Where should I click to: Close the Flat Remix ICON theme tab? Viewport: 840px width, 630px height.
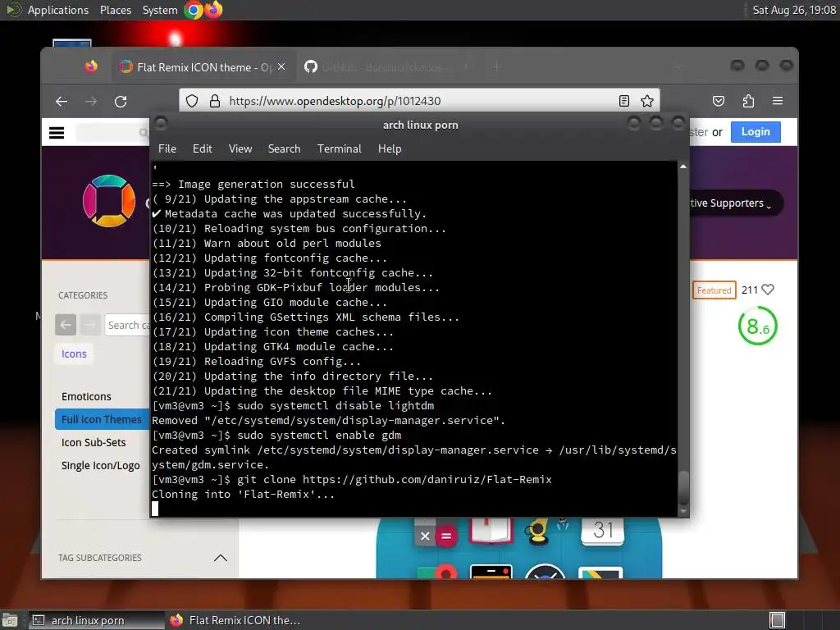282,66
